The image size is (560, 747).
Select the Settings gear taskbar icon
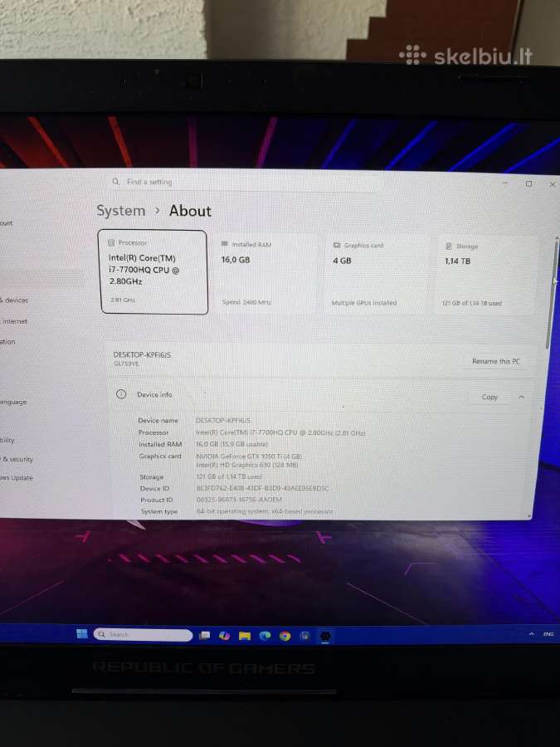(x=325, y=636)
